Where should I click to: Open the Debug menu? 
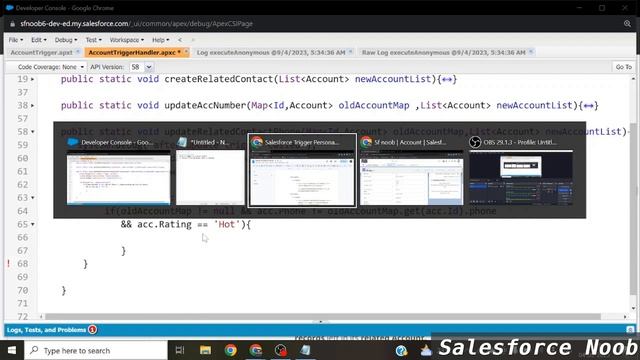pos(66,40)
